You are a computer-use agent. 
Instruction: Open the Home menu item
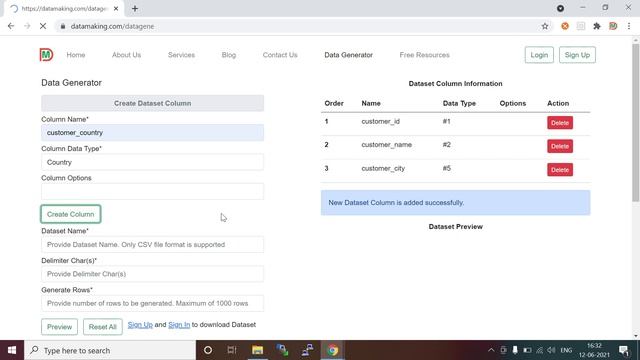(x=76, y=55)
